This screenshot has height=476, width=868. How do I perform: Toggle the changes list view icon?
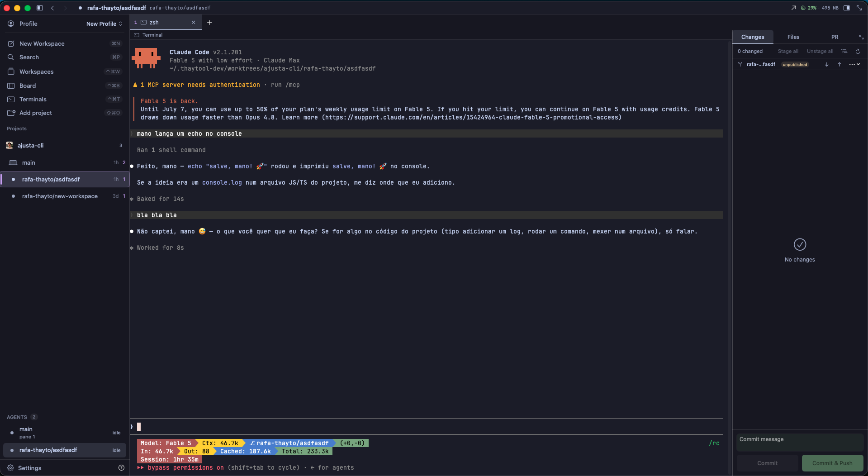844,51
